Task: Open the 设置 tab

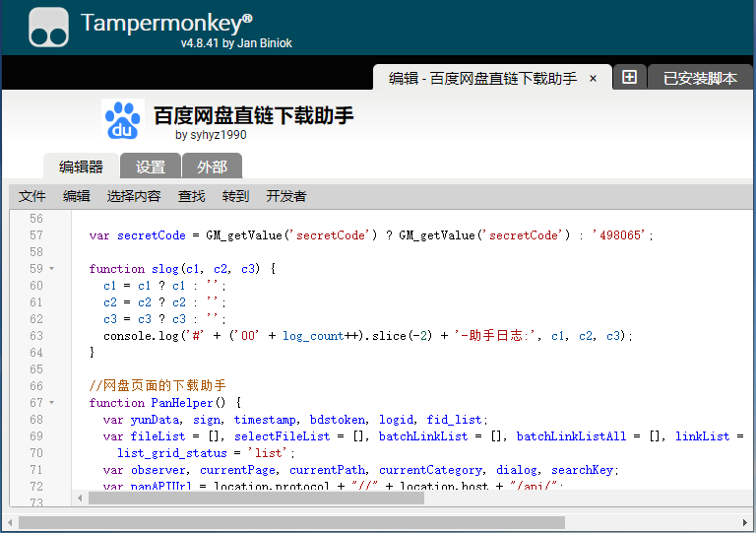Action: click(151, 167)
